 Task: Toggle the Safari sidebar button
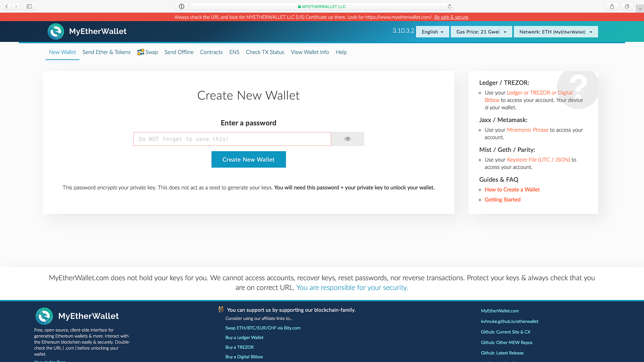pyautogui.click(x=29, y=6)
